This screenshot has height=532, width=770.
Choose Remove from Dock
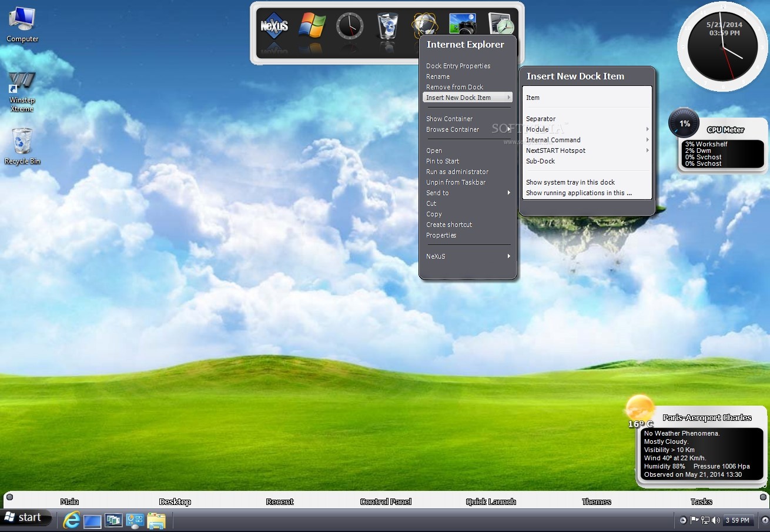(x=467, y=87)
